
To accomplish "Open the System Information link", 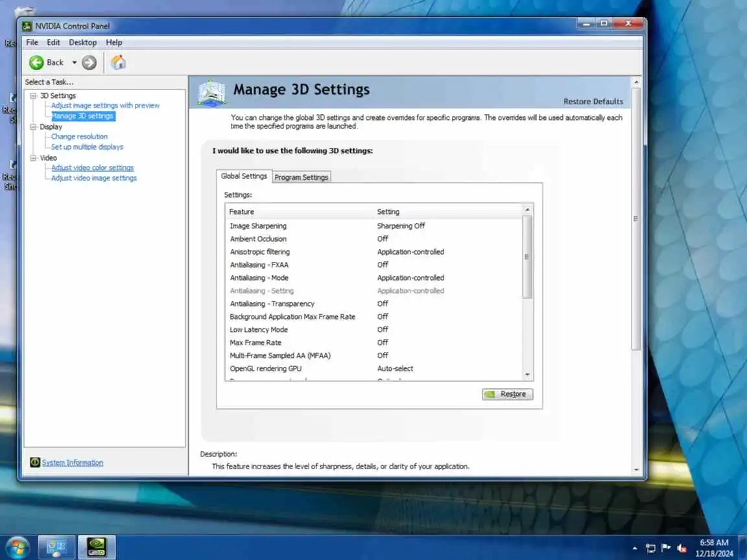I will [73, 462].
